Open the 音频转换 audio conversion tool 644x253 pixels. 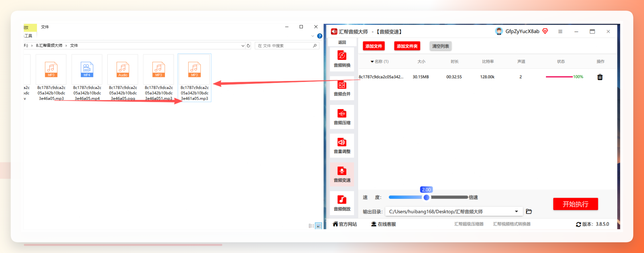click(342, 59)
